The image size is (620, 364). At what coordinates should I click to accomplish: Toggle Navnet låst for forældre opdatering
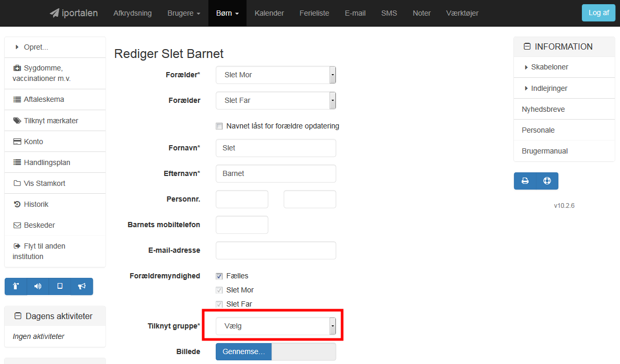tap(219, 126)
